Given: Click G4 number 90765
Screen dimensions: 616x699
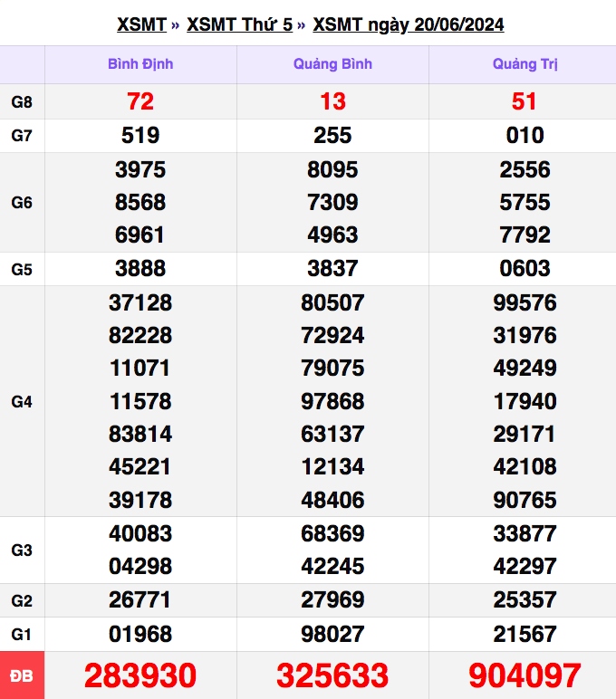Looking at the screenshot, I should [525, 500].
